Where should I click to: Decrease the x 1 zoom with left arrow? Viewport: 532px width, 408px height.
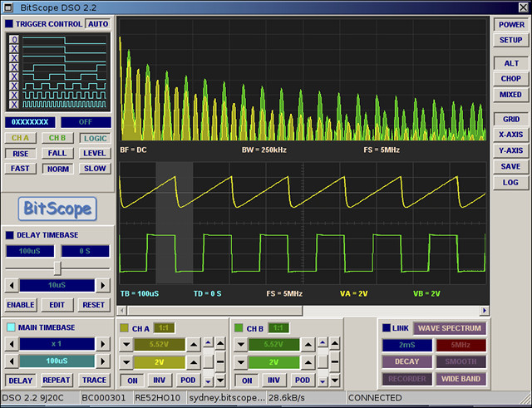(x=12, y=344)
